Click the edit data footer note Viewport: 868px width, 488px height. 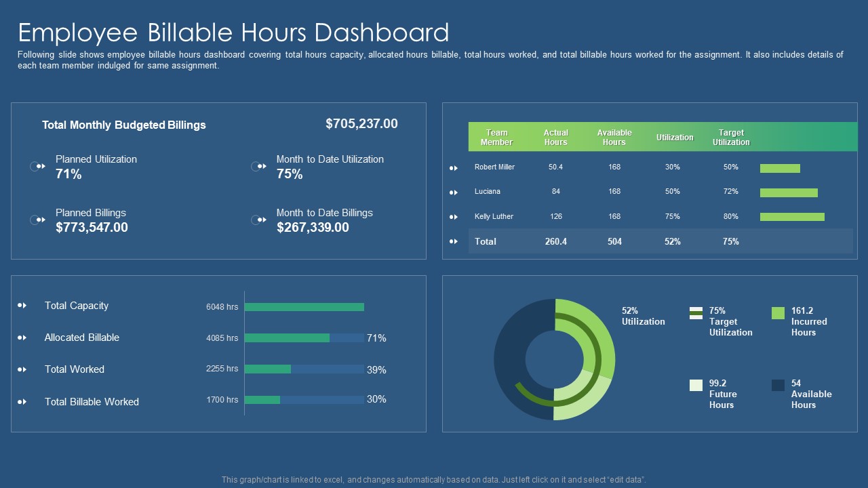[434, 480]
